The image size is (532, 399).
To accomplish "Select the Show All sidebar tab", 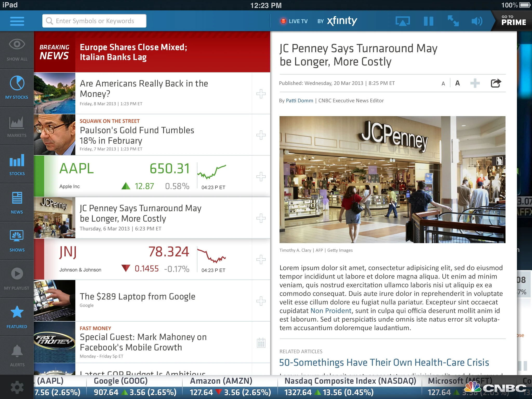I will coord(17,50).
